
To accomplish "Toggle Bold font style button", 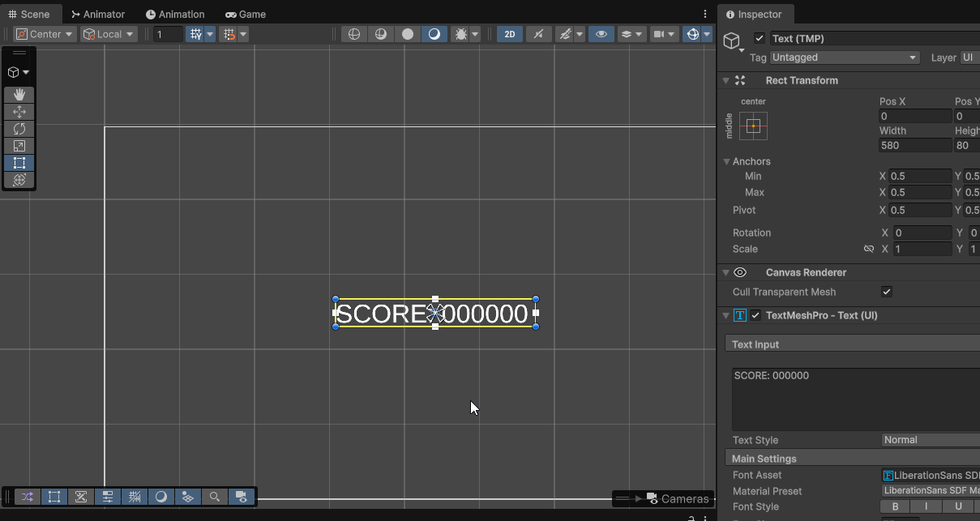I will [895, 506].
